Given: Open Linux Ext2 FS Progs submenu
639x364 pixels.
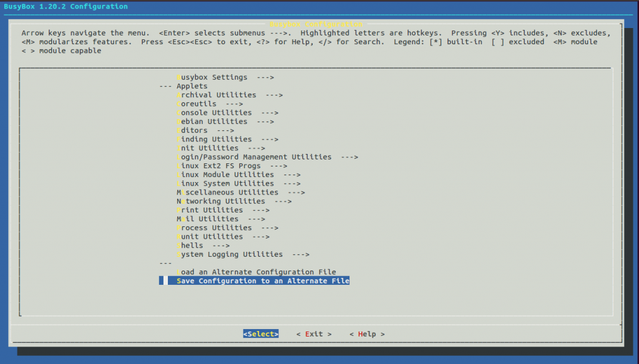Looking at the screenshot, I should click(x=232, y=166).
